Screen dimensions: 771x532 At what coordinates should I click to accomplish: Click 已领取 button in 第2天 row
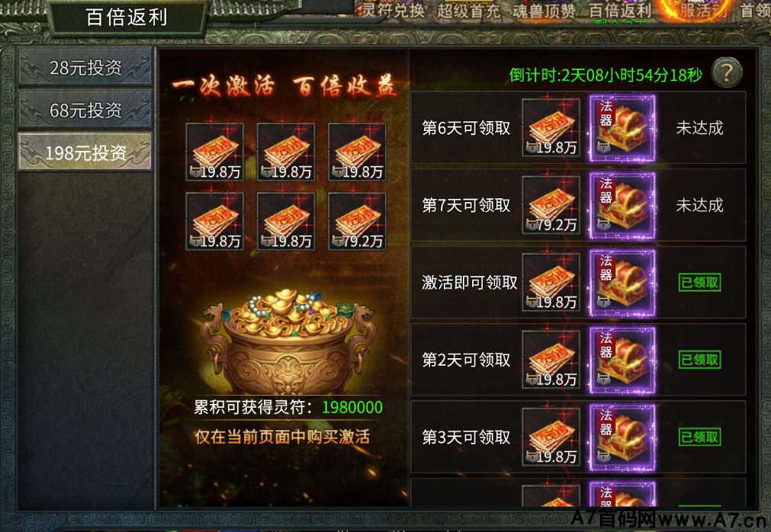[700, 360]
